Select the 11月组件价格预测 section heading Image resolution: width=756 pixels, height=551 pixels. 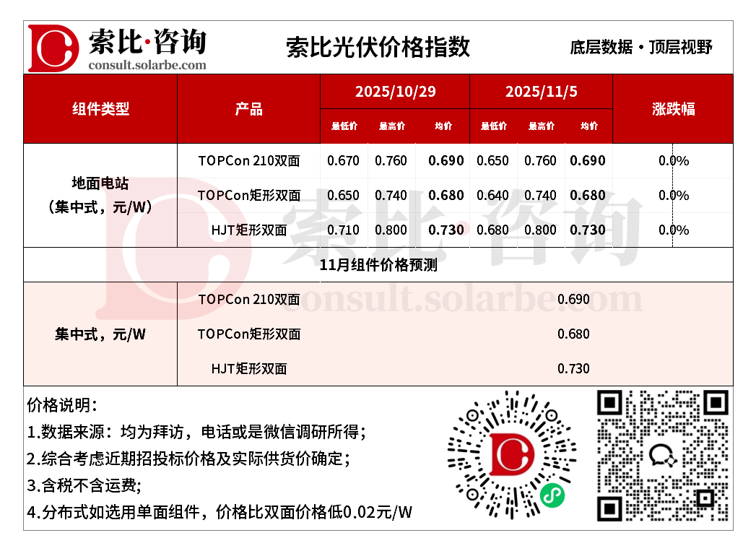(378, 265)
